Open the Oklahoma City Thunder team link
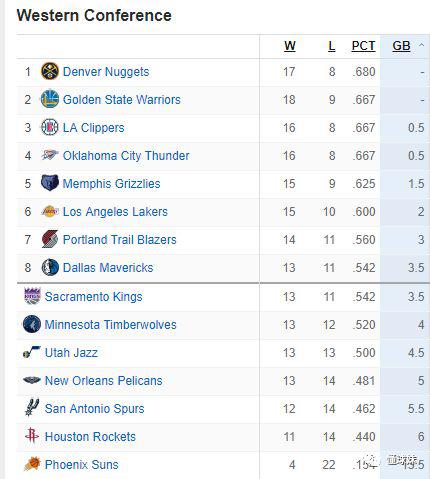 click(x=126, y=155)
